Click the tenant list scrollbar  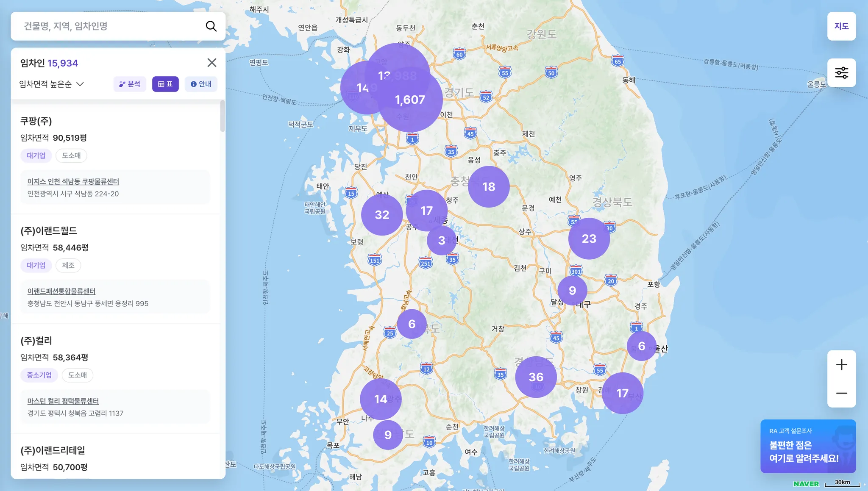223,117
